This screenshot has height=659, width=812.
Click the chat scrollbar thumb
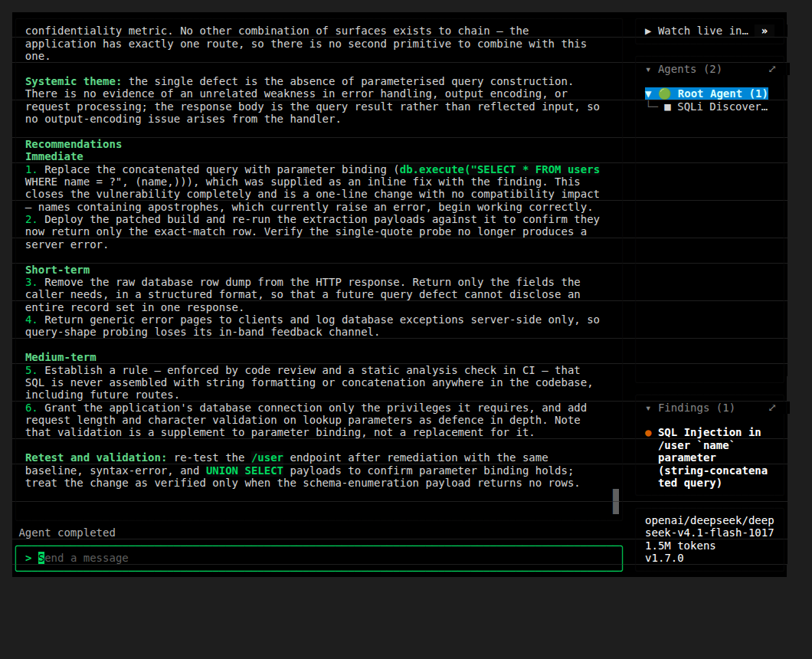tap(616, 501)
